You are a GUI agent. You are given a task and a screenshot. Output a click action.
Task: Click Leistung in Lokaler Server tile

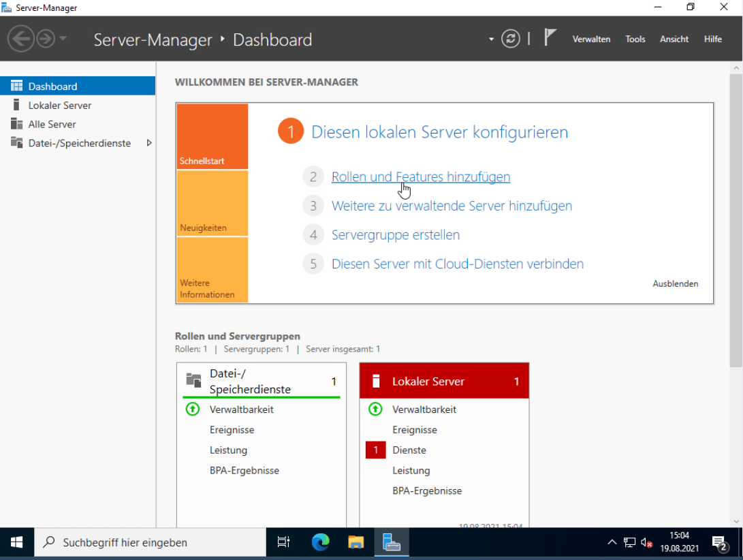coord(411,470)
